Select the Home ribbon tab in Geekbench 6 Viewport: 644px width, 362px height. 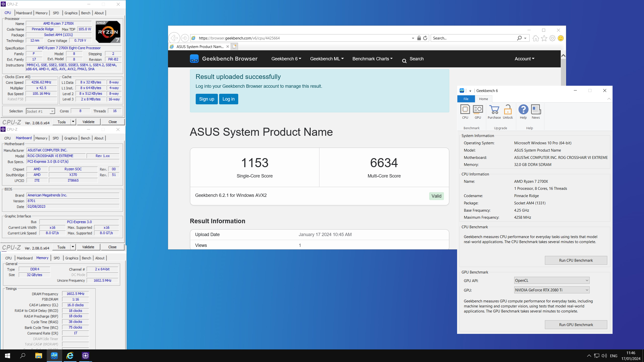pyautogui.click(x=483, y=99)
